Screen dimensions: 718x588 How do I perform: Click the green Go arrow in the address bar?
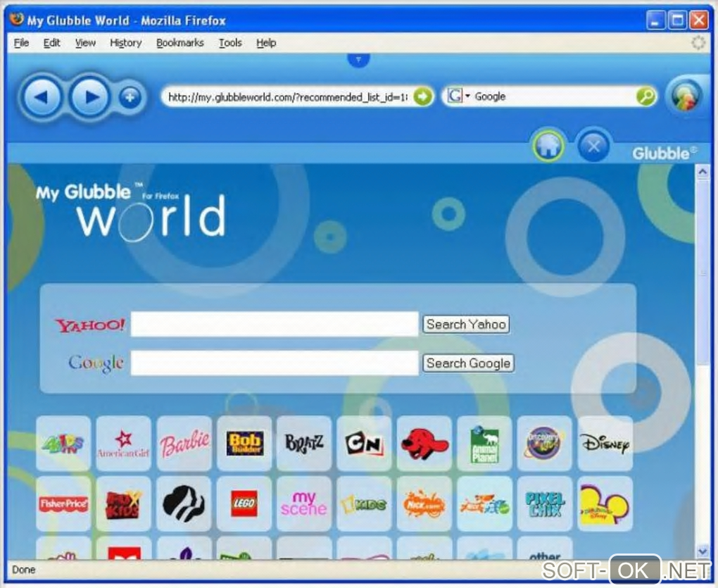[x=422, y=96]
